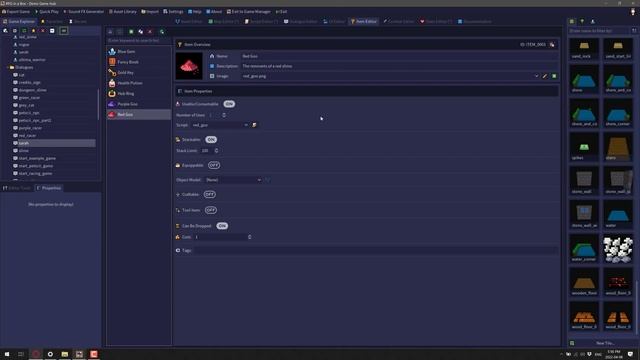This screenshot has height=360, width=640.
Task: Click the sort icon next to the tile filter field
Action: tap(634, 31)
